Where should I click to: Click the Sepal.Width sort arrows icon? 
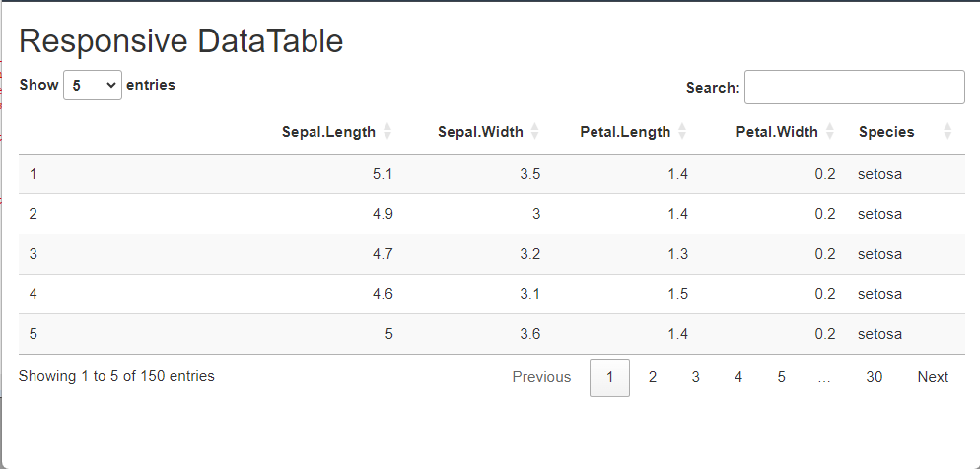point(535,131)
